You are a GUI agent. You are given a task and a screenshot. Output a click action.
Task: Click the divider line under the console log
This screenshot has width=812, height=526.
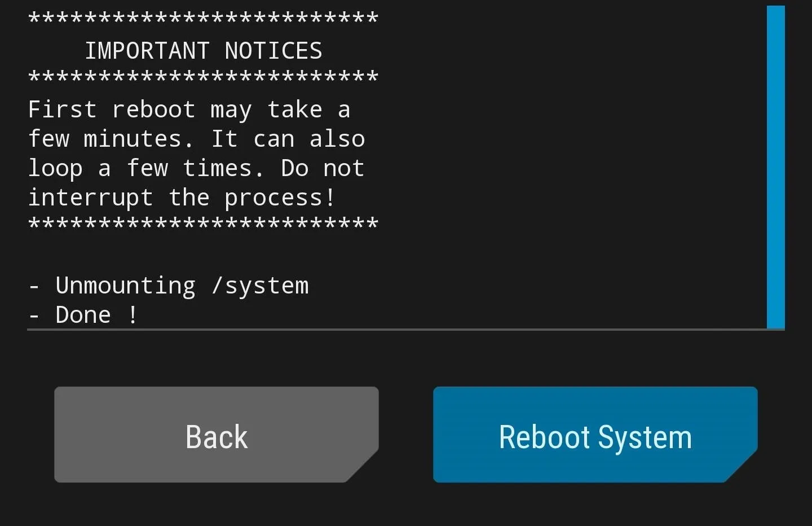pos(406,329)
